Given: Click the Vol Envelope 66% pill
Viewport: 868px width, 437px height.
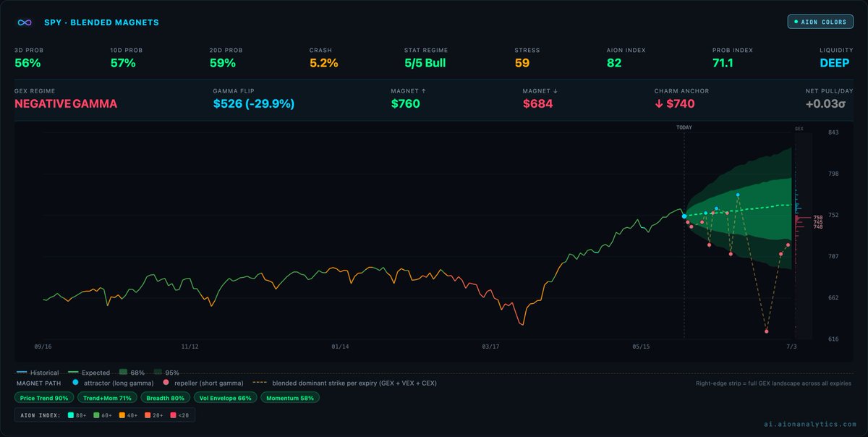Looking at the screenshot, I should [224, 398].
